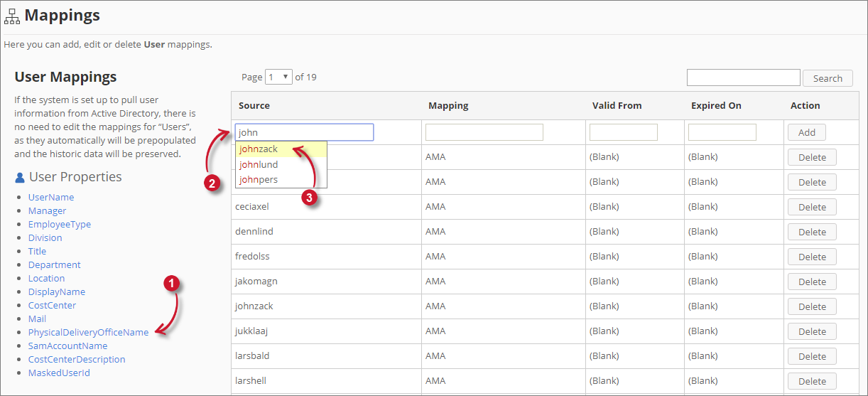The height and width of the screenshot is (396, 868).
Task: Click the jukklaaj source cell
Action: (x=327, y=331)
